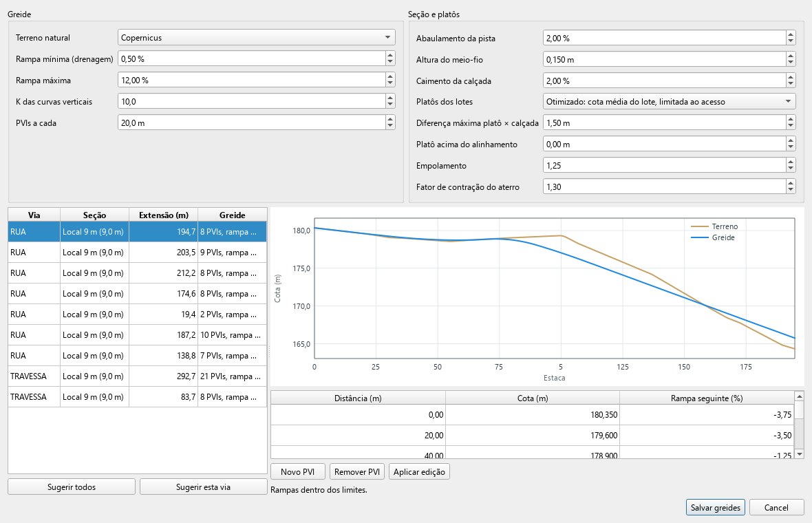Select TRAVESSA row with 292,7 extension

click(137, 376)
